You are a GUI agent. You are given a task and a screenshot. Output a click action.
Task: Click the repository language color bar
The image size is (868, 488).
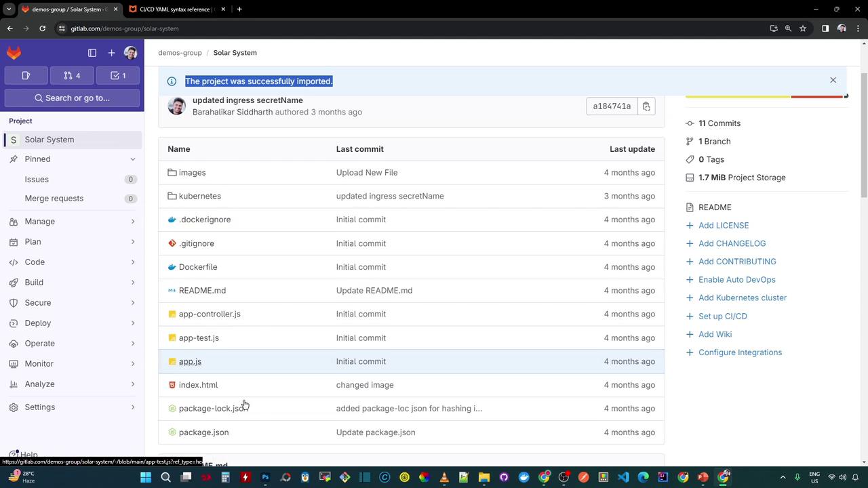point(765,96)
